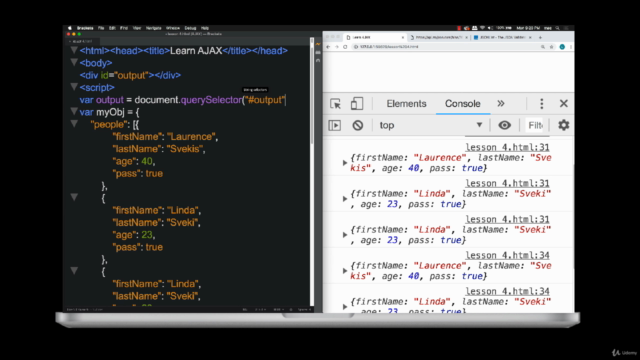Open the Debug menu in Brackets
The width and height of the screenshot is (640, 360).
(190, 28)
